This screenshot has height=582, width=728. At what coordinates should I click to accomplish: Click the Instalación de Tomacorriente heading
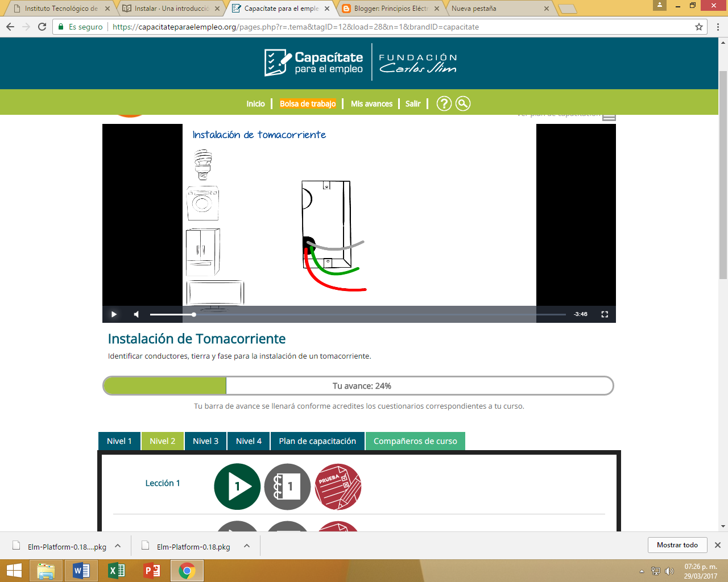tap(197, 339)
